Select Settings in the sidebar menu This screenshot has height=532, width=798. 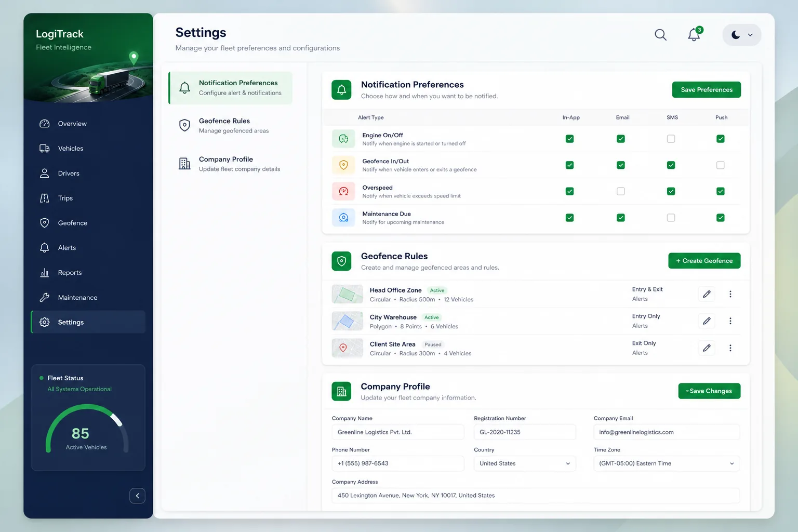point(88,322)
